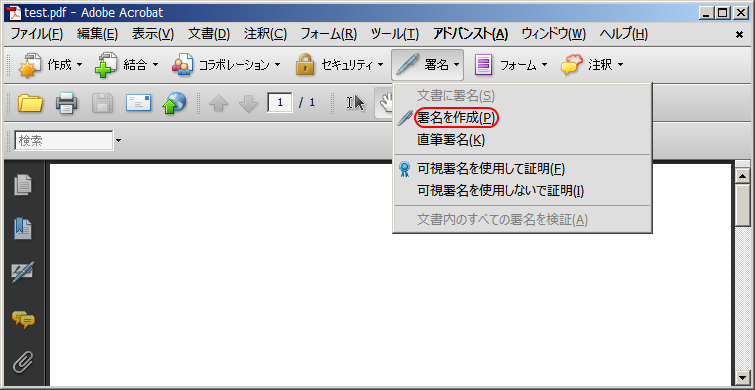The image size is (755, 390).
Task: Open the Bookmarks panel icon
Action: (x=23, y=229)
